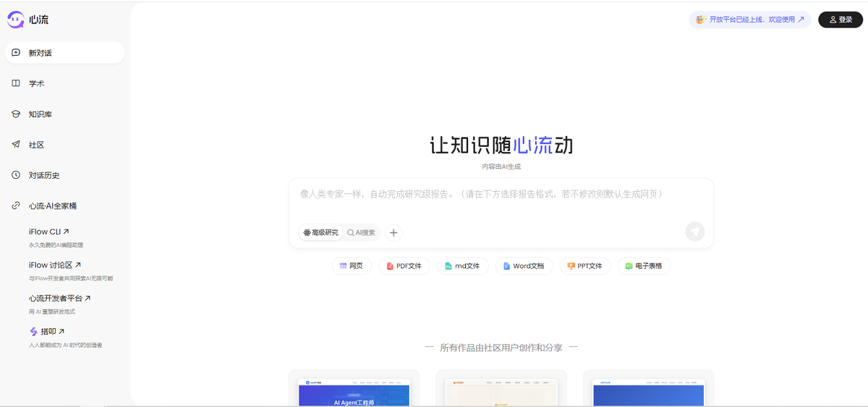Viewport: 868px width, 407px height.
Task: Click the 搭叩 purple logo icon
Action: pyautogui.click(x=33, y=332)
